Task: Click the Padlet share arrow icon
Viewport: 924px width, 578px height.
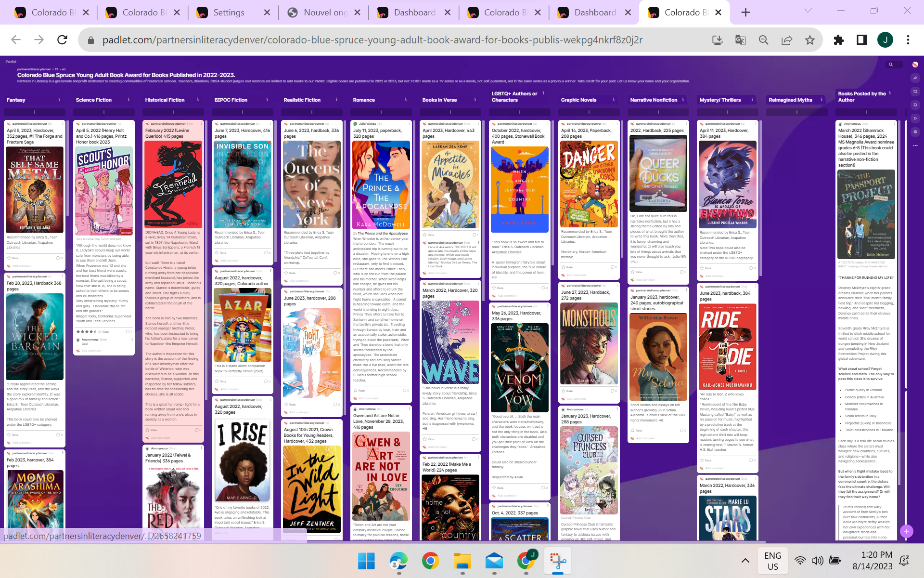Action: click(x=915, y=78)
